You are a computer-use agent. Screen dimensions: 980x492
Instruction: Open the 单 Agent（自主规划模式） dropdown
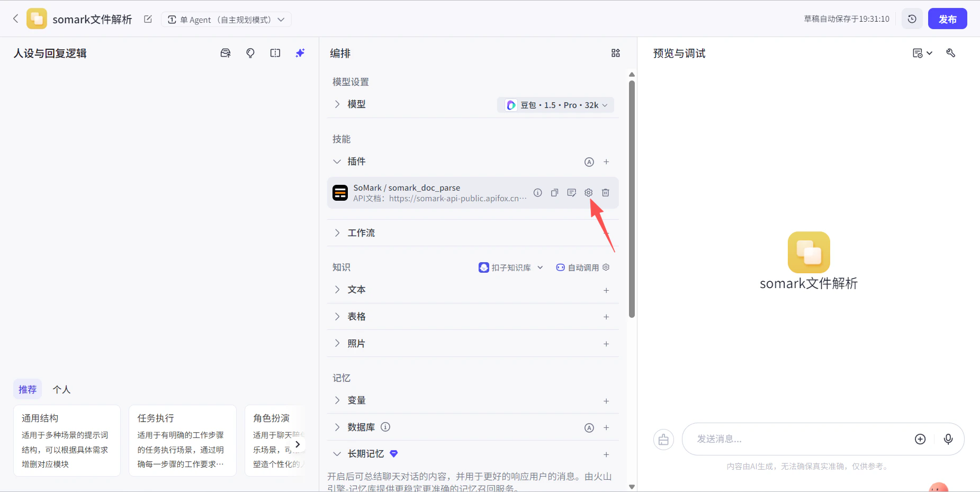pos(227,19)
